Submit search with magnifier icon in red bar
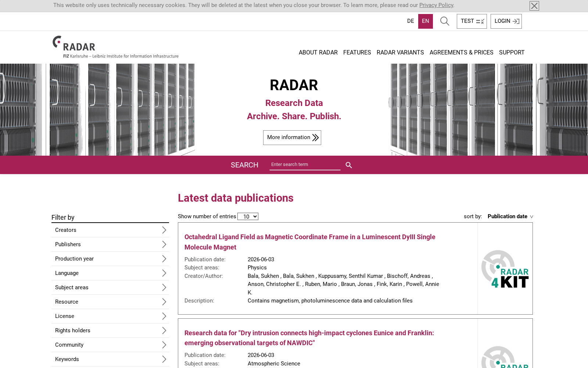 pos(349,165)
